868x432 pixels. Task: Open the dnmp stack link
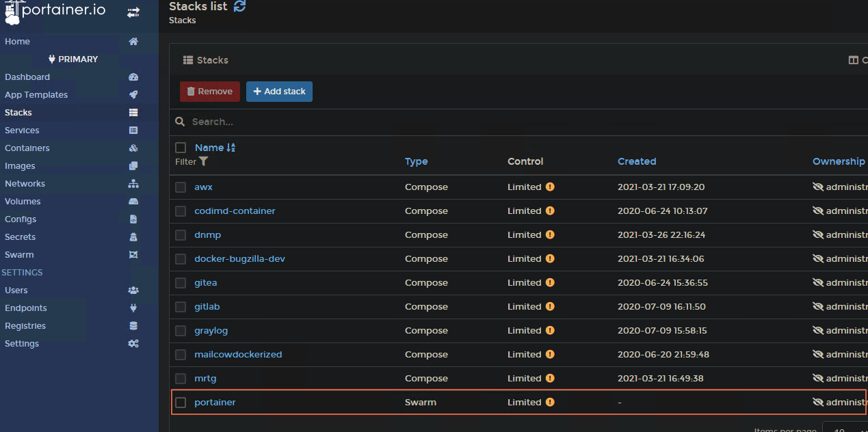pyautogui.click(x=208, y=235)
